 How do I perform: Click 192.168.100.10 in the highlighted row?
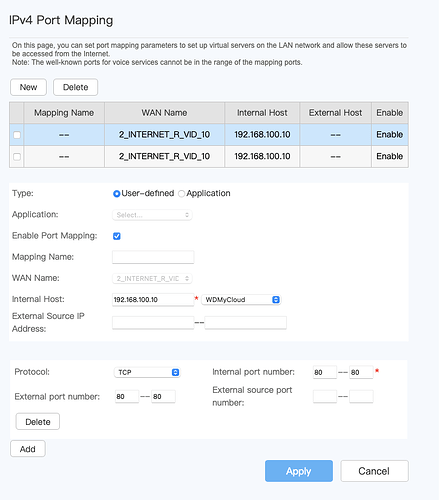[262, 135]
